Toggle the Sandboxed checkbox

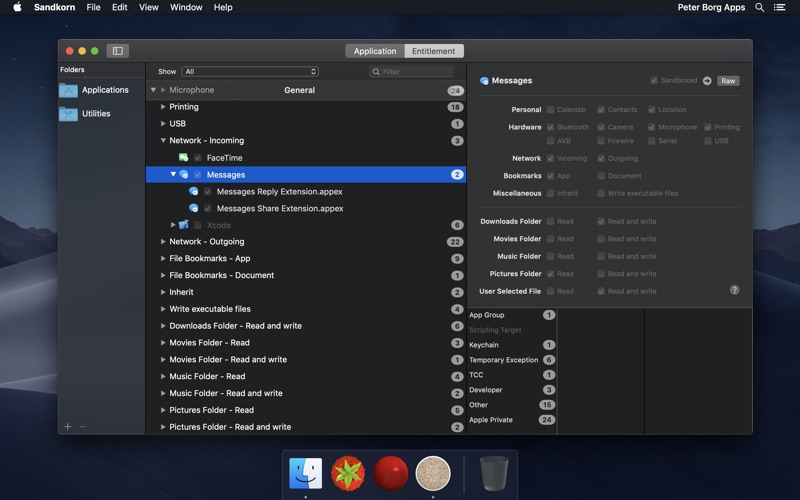654,80
